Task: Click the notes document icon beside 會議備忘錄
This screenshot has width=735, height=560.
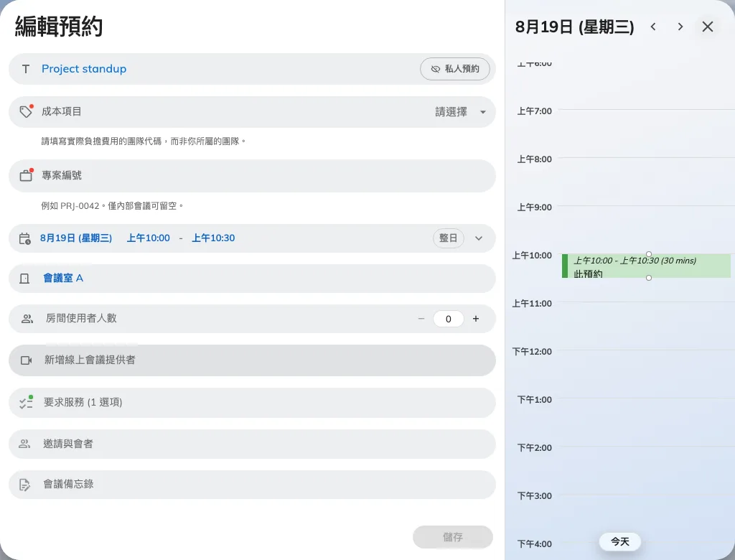Action: coord(24,485)
